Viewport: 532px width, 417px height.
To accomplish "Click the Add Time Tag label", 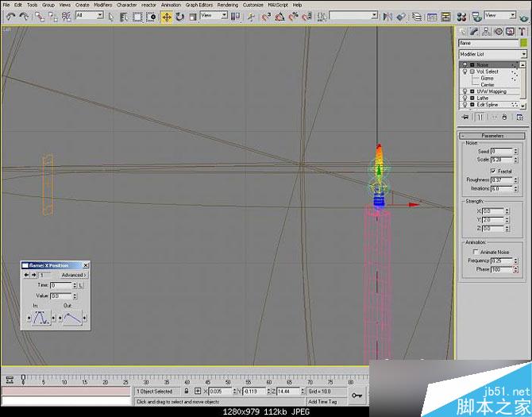I will (324, 402).
